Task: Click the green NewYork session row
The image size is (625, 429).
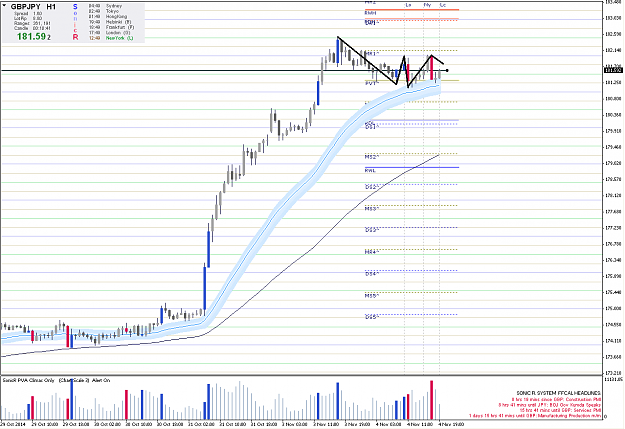Action: pos(111,38)
